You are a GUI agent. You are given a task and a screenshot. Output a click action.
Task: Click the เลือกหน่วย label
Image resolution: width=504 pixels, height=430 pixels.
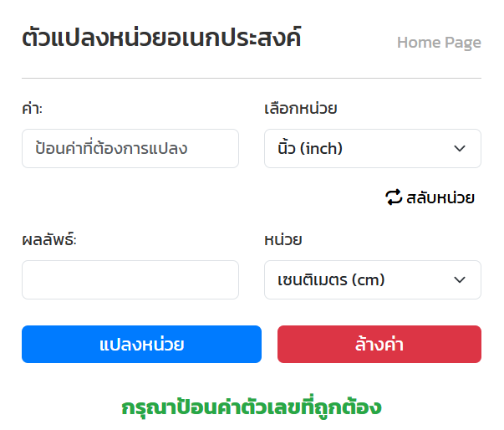[301, 108]
